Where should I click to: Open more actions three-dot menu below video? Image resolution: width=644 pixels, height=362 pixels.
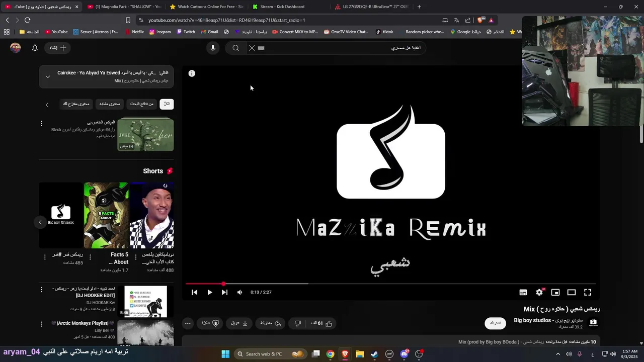pyautogui.click(x=188, y=323)
